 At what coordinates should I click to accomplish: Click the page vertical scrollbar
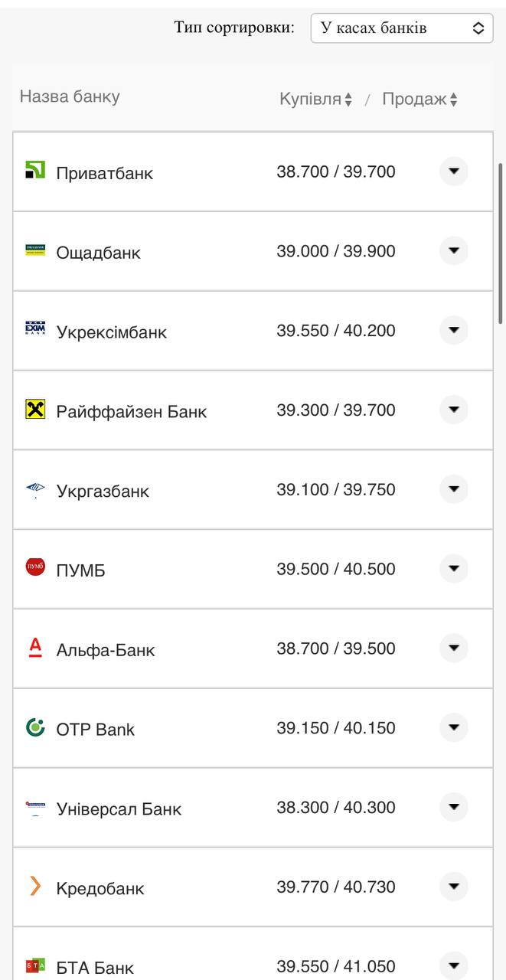[501, 243]
